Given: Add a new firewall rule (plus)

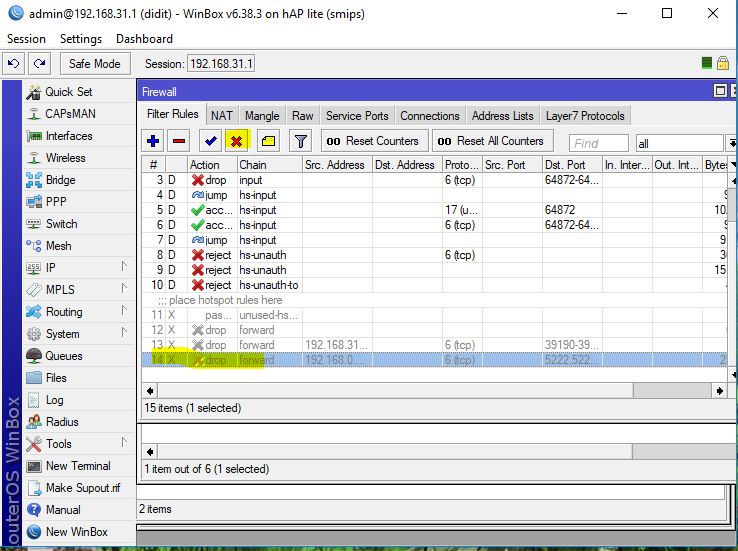Looking at the screenshot, I should click(153, 141).
